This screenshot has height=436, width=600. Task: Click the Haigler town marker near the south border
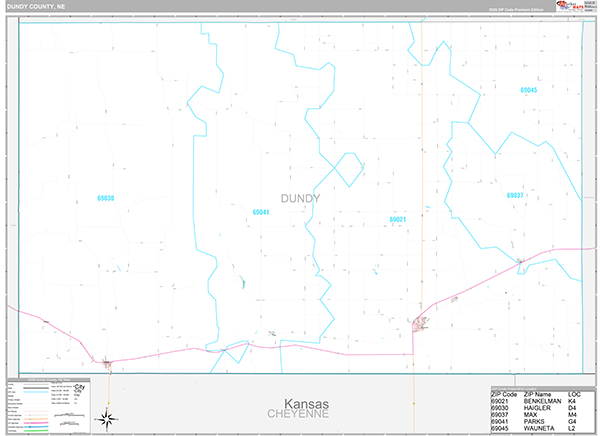[107, 363]
